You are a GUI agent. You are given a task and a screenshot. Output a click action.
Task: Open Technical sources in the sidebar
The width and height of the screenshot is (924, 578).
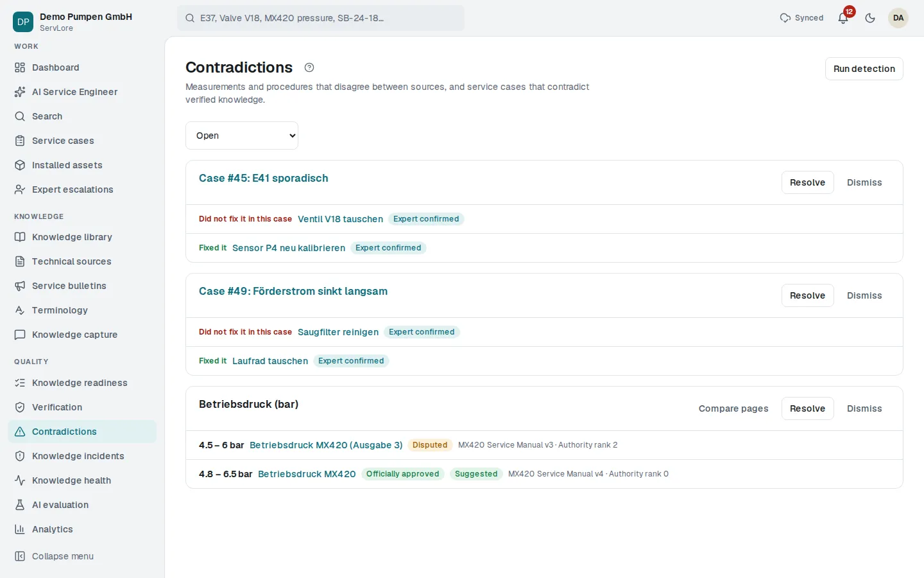point(82,261)
